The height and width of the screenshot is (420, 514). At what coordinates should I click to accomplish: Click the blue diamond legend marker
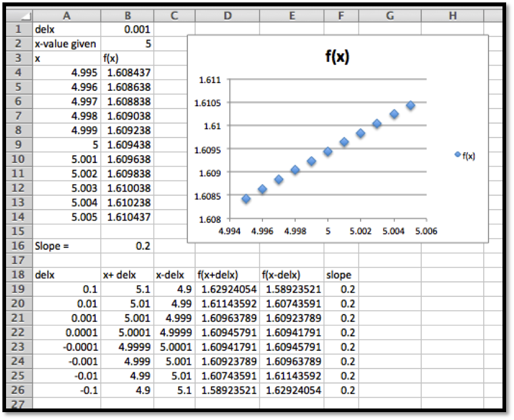[458, 155]
